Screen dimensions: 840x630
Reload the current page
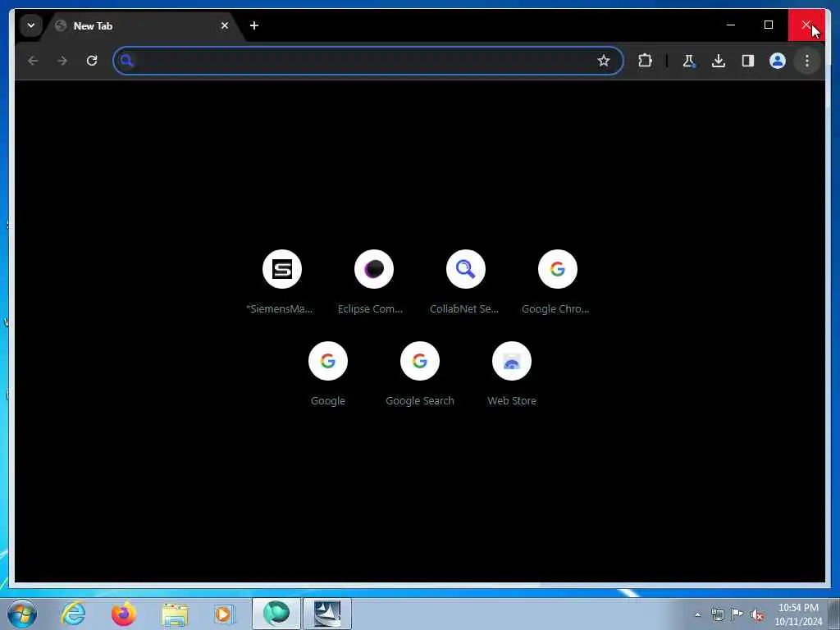tap(92, 61)
